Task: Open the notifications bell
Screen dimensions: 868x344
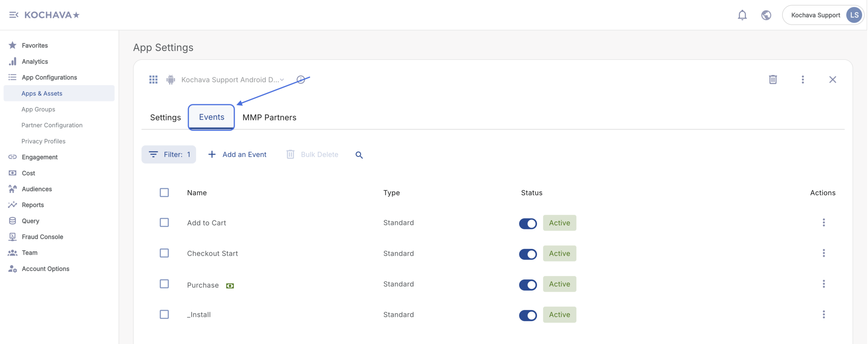Action: point(742,15)
